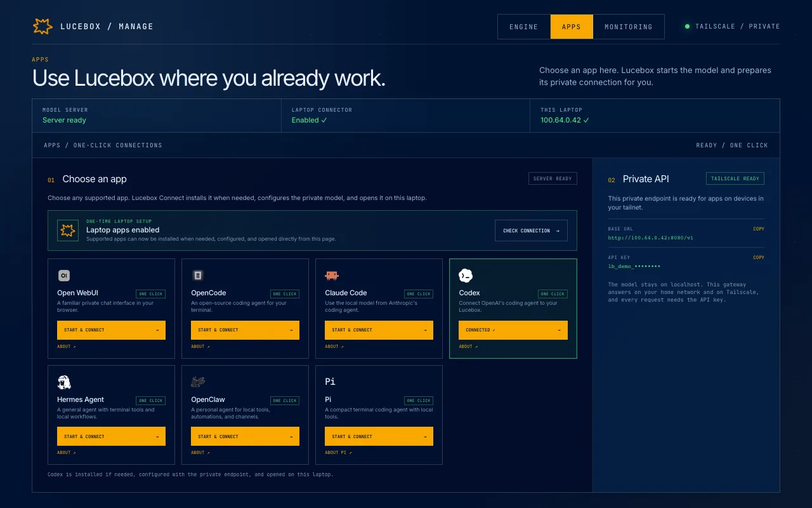The width and height of the screenshot is (812, 508).
Task: Click the Tailscale / Private label
Action: pos(738,27)
